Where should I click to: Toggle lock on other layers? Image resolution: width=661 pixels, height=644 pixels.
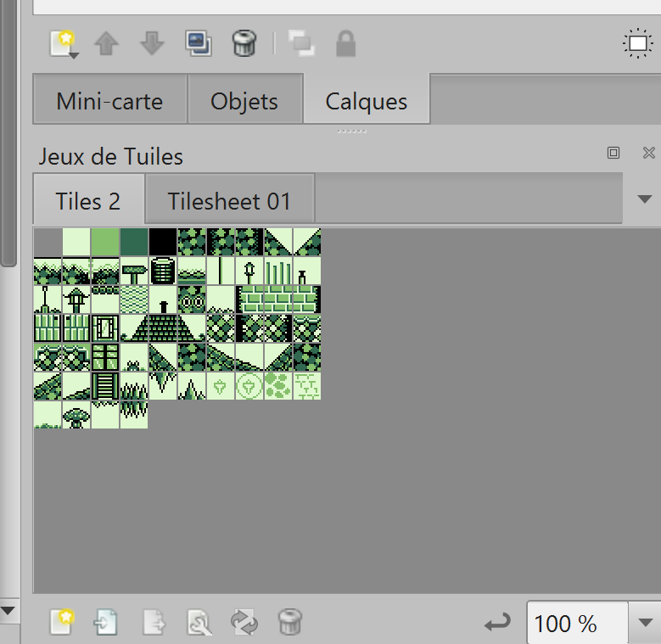pyautogui.click(x=345, y=43)
